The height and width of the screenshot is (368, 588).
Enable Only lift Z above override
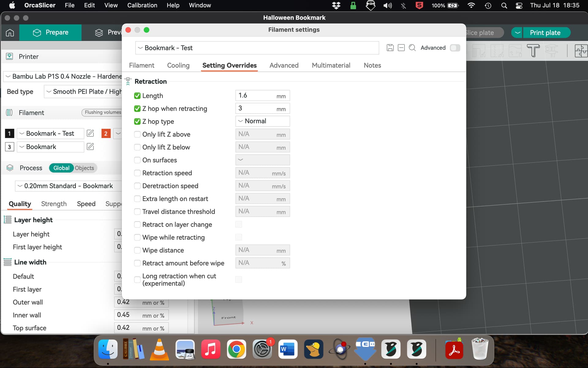coord(137,134)
